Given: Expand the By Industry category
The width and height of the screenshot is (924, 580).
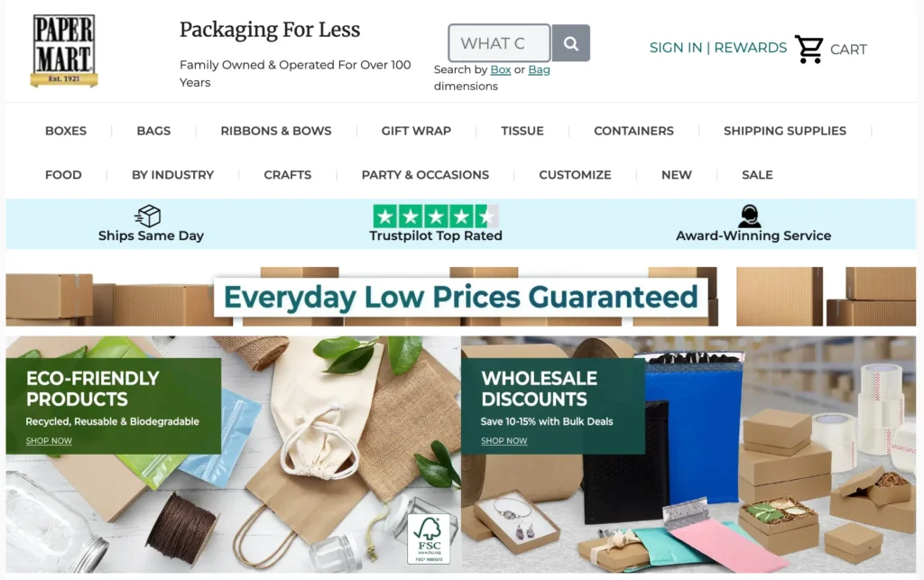Looking at the screenshot, I should point(172,175).
